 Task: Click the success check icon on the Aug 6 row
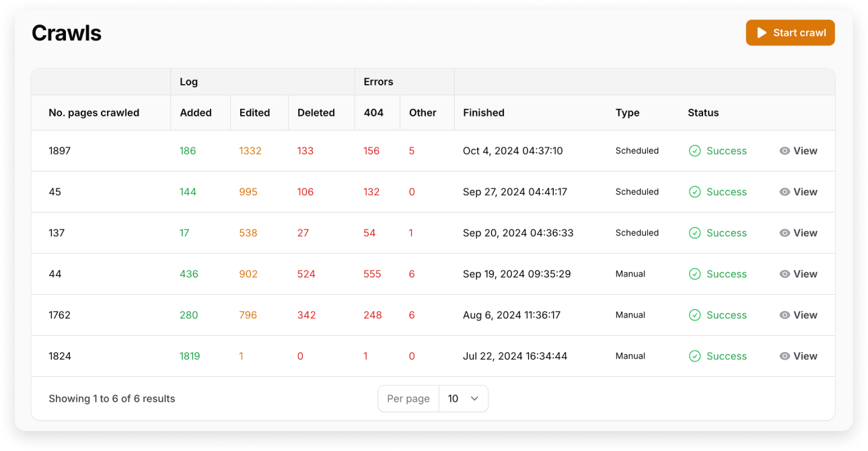(x=694, y=315)
